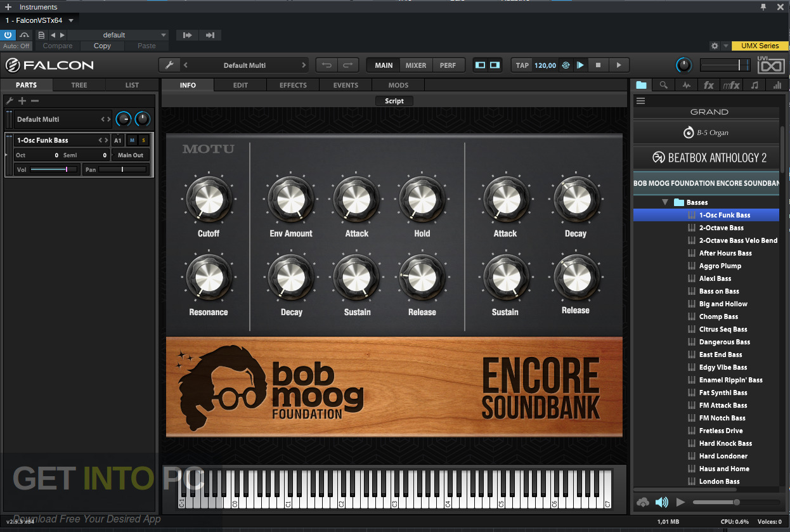Screen dimensions: 790x532
Task: Switch to the TREE tab
Action: tap(79, 85)
